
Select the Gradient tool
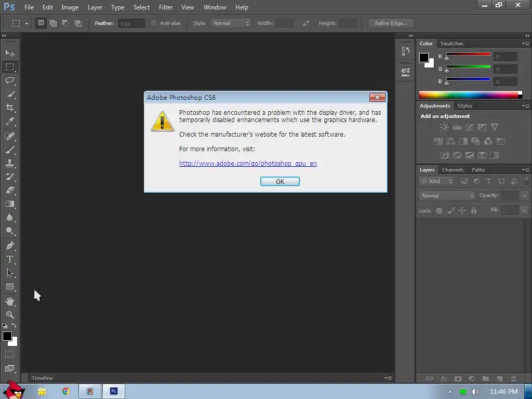pos(10,204)
